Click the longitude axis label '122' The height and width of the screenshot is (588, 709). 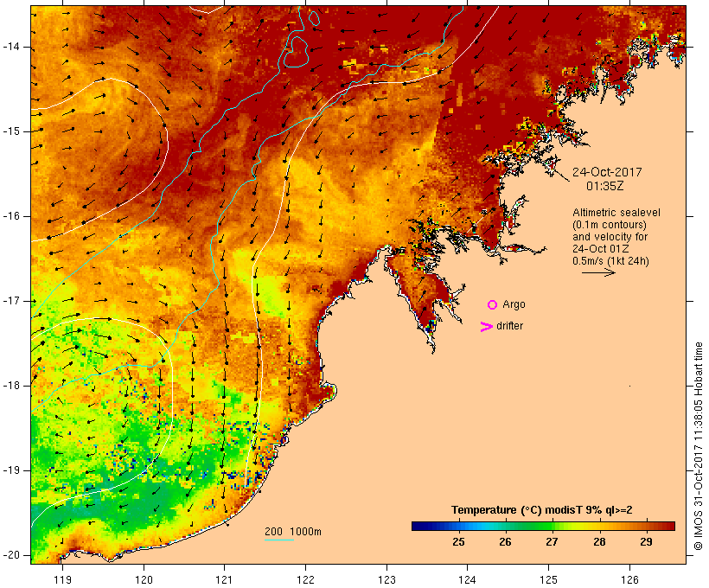pyautogui.click(x=305, y=579)
